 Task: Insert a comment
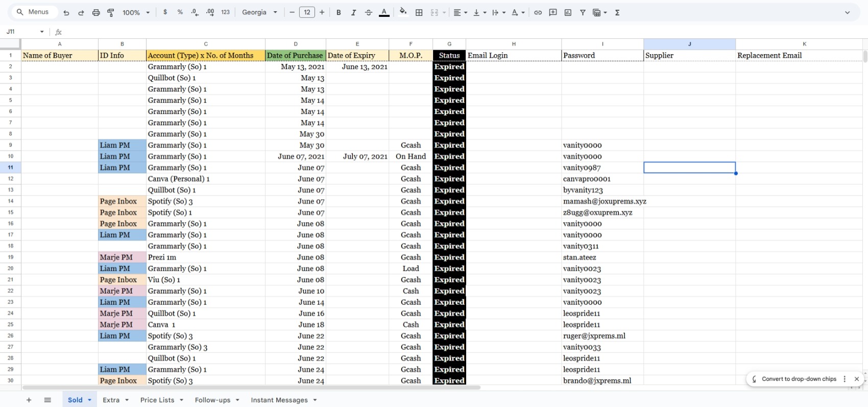click(553, 12)
